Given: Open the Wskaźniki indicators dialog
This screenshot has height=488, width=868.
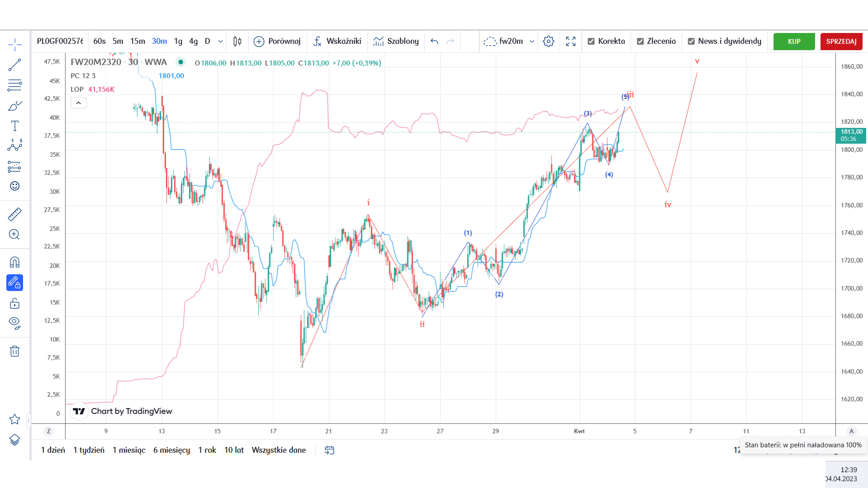Looking at the screenshot, I should [337, 41].
